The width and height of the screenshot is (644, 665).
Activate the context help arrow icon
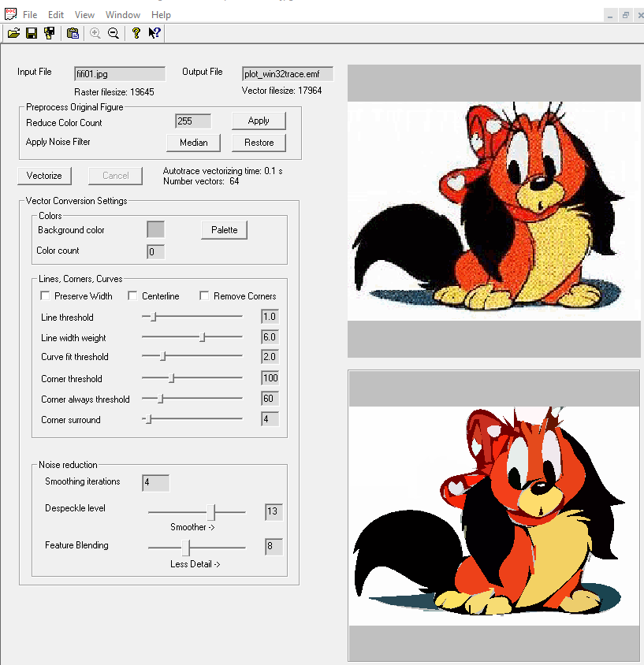pos(154,33)
